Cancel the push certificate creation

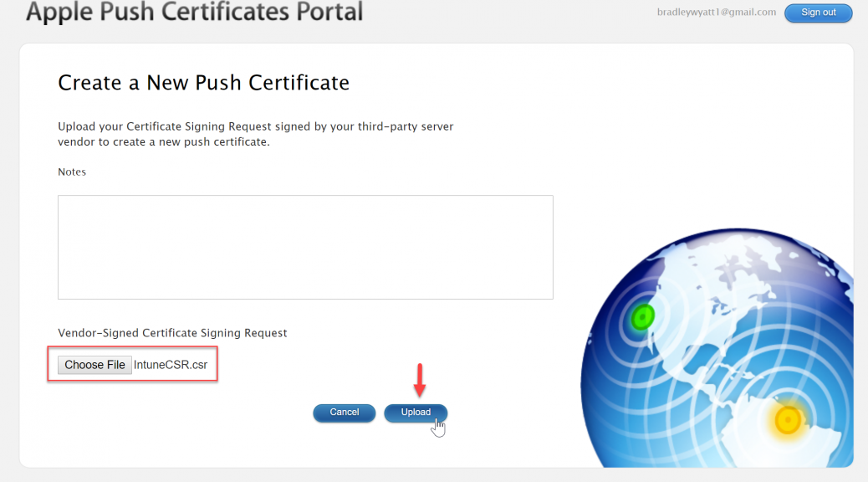pos(345,413)
